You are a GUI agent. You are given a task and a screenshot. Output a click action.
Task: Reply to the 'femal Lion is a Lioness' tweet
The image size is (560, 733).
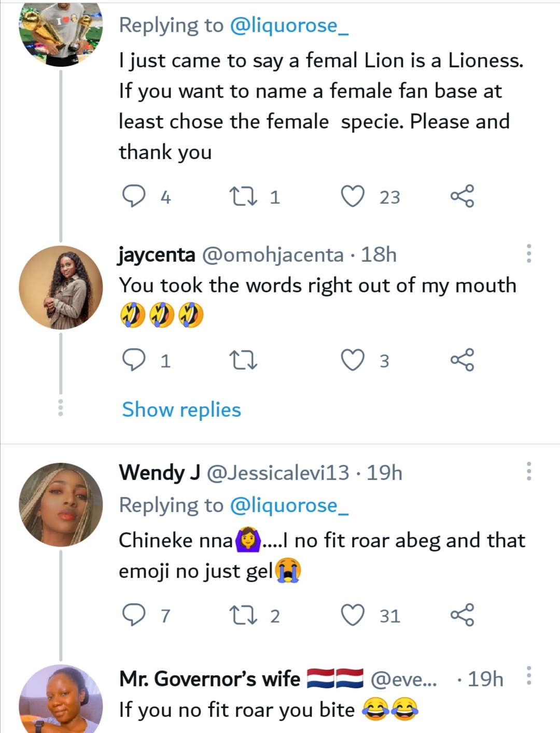tap(133, 196)
